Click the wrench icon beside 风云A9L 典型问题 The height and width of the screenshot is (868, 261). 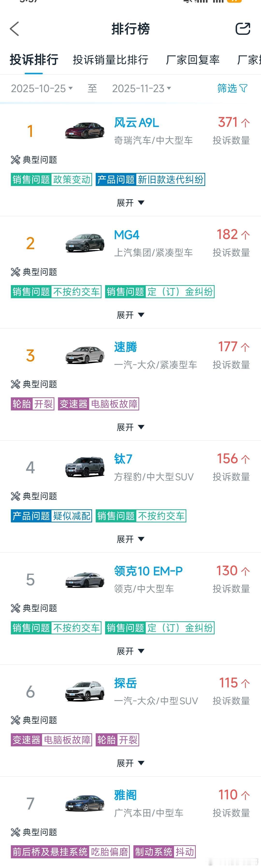tap(15, 160)
